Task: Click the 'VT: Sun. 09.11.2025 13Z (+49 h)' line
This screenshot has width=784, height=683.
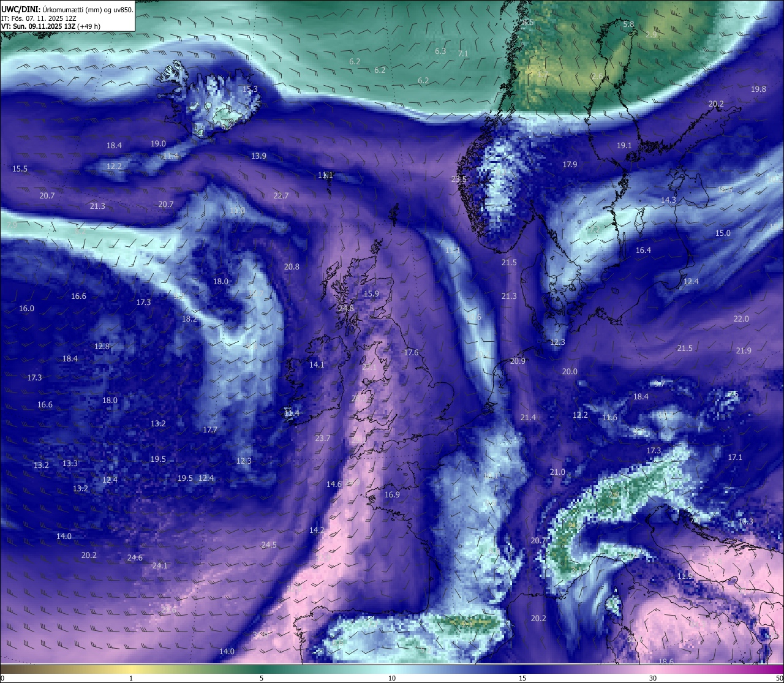Action: coord(51,26)
